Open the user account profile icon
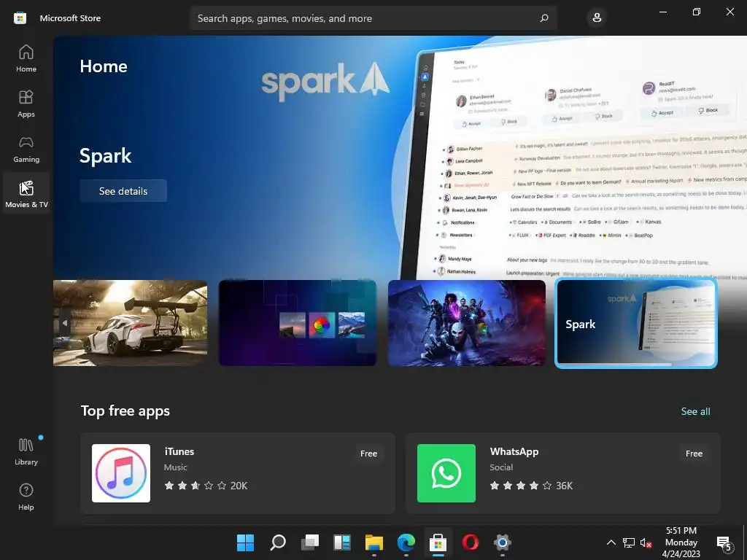Viewport: 747px width, 560px height. click(x=597, y=18)
